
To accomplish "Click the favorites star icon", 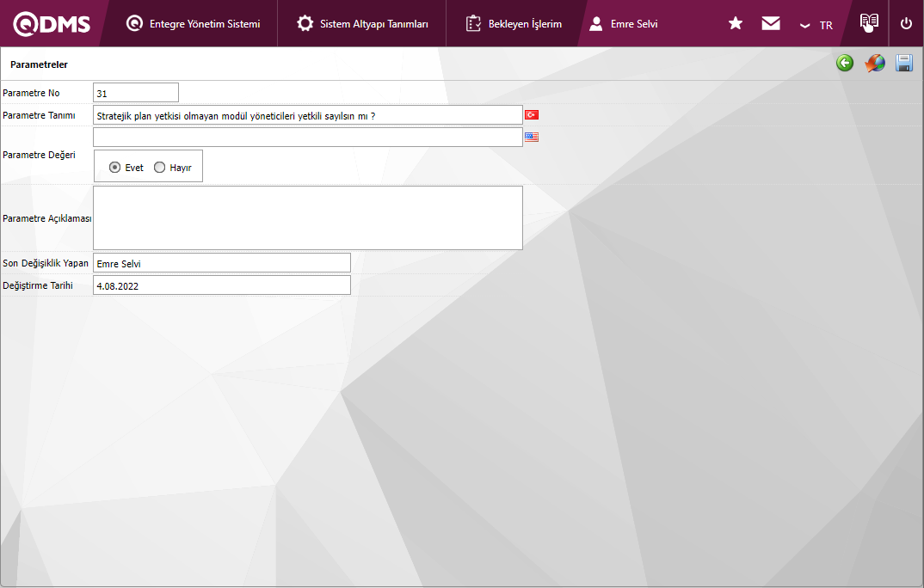I will (x=736, y=23).
